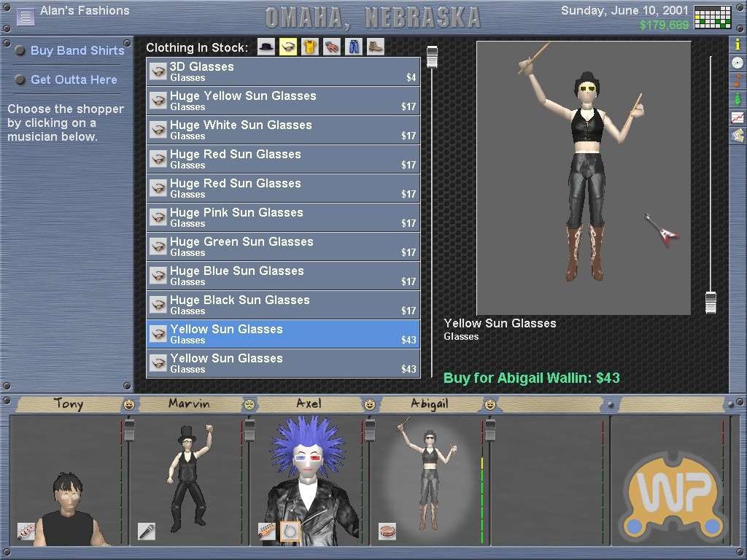Click the clothing list scrollbar handle
747x560 pixels.
click(x=432, y=57)
